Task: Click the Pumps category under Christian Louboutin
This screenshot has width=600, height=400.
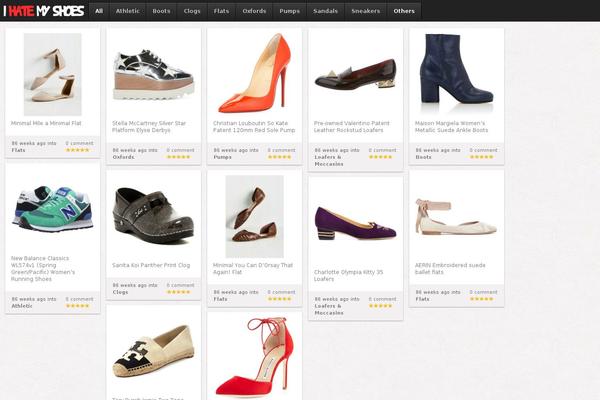Action: coord(222,157)
